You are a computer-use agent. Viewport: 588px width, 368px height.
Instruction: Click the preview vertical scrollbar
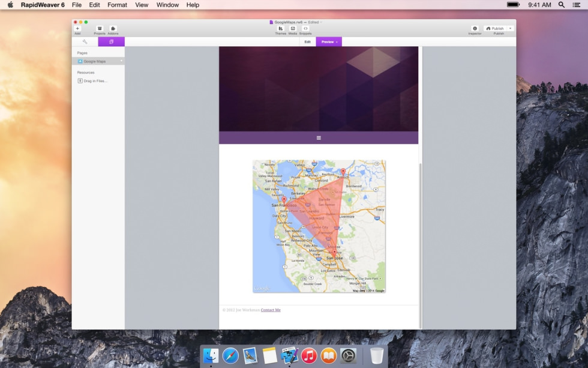(421, 246)
